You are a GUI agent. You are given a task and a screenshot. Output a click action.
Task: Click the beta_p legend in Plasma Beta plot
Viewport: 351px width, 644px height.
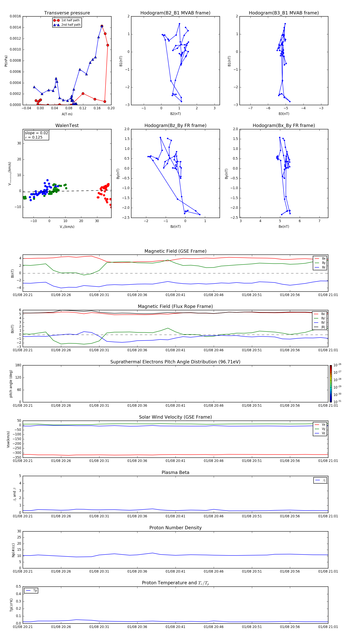pos(320,480)
